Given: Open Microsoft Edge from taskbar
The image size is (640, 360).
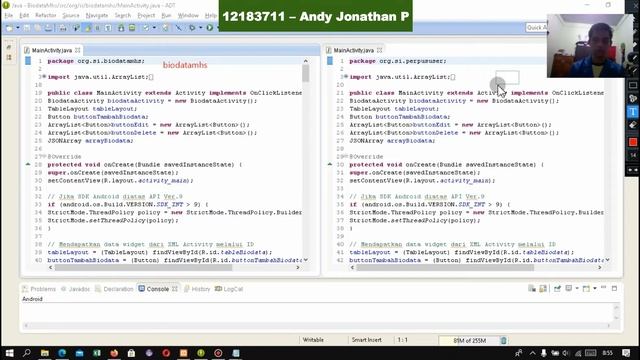Looking at the screenshot, I should coord(62,353).
